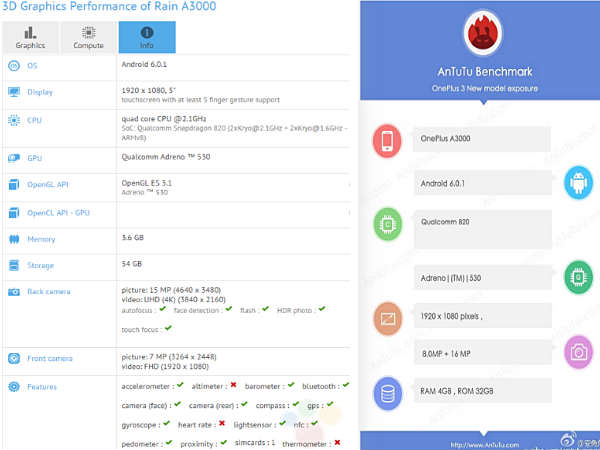Click Qualcomm Adreno 530 GPU value
The height and width of the screenshot is (450, 600).
[x=166, y=157]
